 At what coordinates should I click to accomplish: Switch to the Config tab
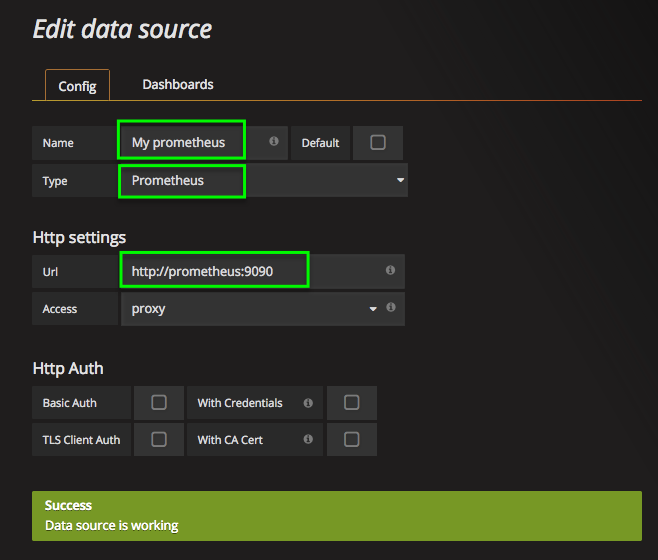(77, 86)
